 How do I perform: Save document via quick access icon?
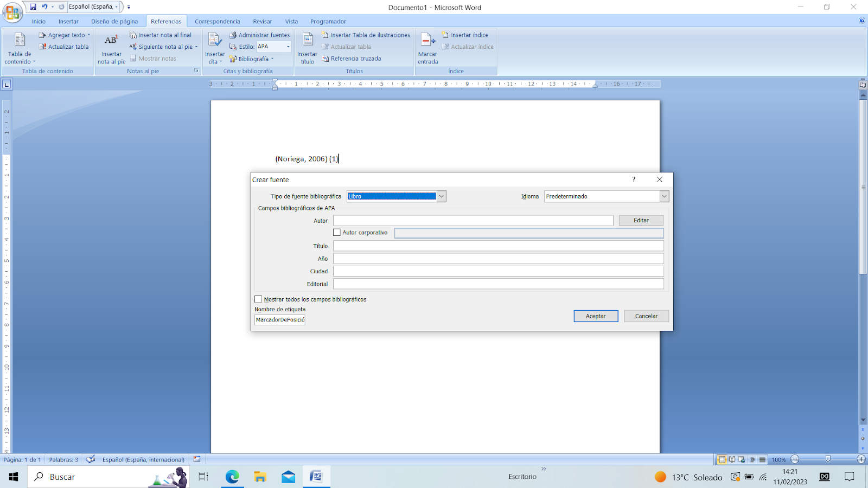(x=33, y=7)
